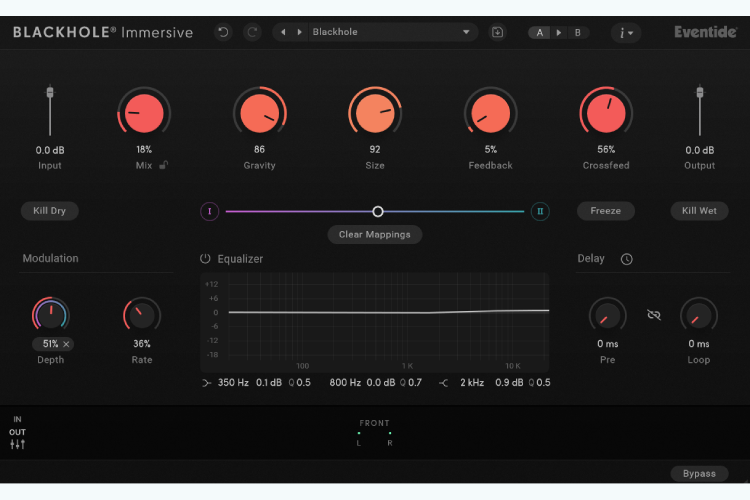Select macro snapshot I button

tap(210, 211)
